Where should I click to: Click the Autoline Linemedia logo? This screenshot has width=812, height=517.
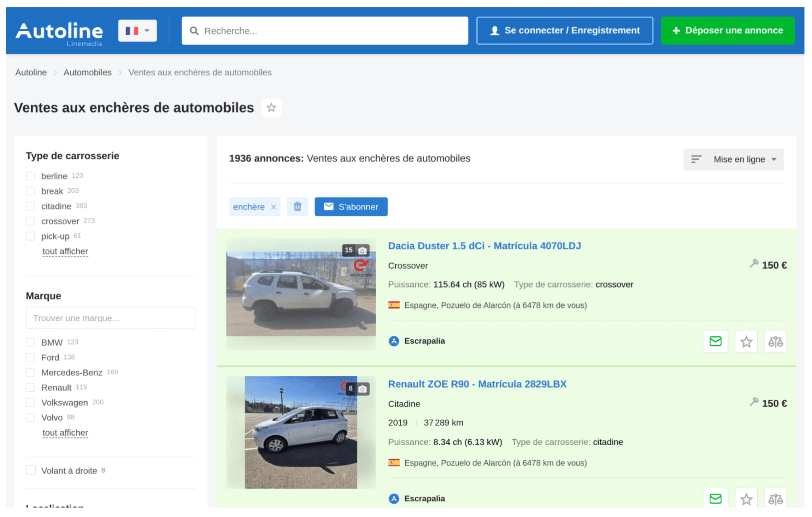pyautogui.click(x=59, y=34)
